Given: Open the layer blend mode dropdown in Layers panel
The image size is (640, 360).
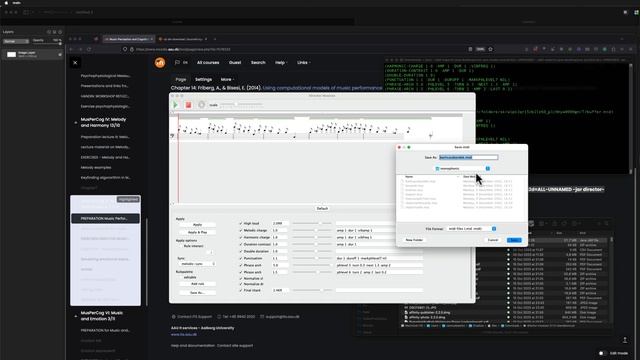Looking at the screenshot, I should pos(16,41).
